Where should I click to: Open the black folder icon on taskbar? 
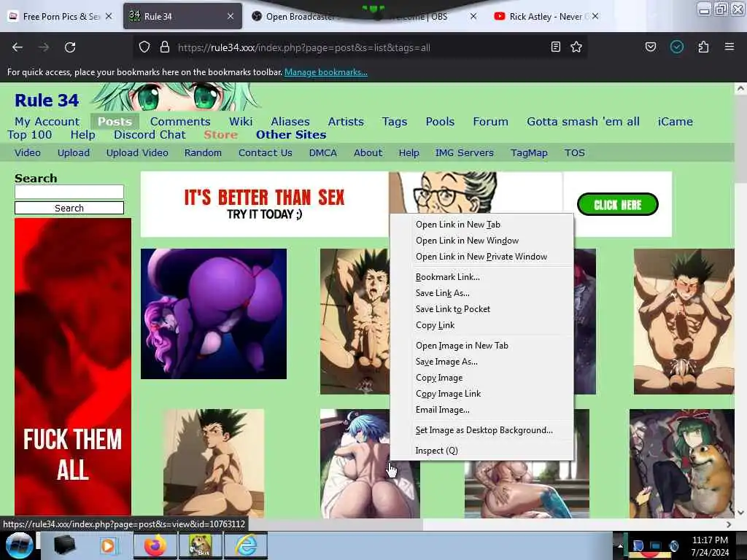pyautogui.click(x=64, y=545)
